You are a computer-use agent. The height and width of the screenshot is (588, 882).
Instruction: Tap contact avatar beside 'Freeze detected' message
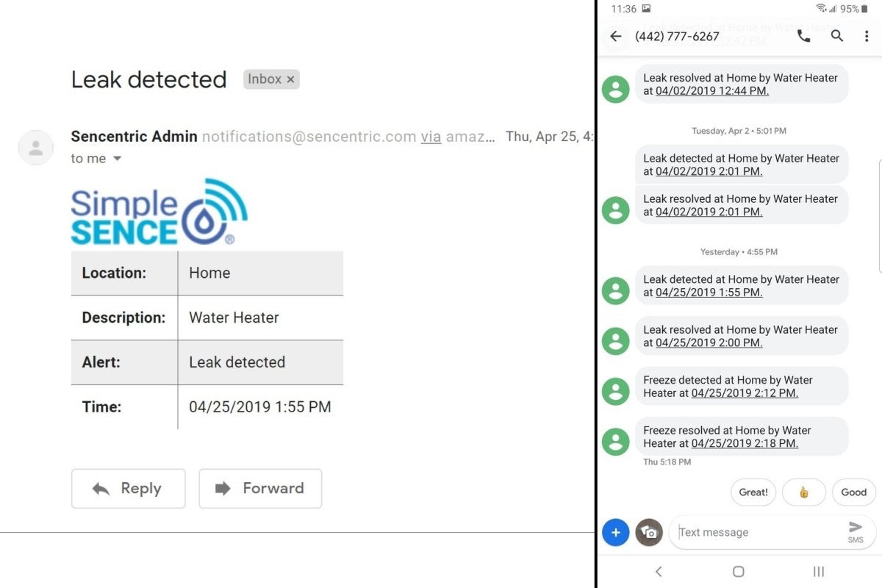click(616, 391)
